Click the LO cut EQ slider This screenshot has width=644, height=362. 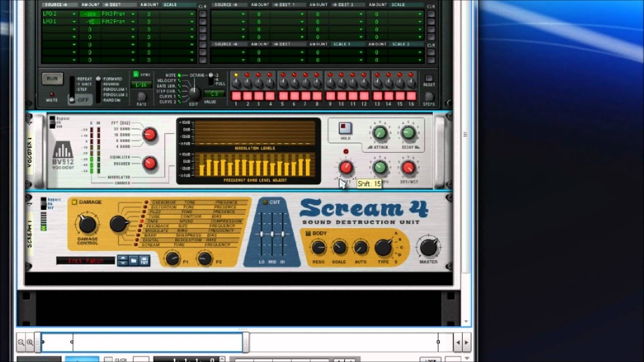click(x=262, y=234)
